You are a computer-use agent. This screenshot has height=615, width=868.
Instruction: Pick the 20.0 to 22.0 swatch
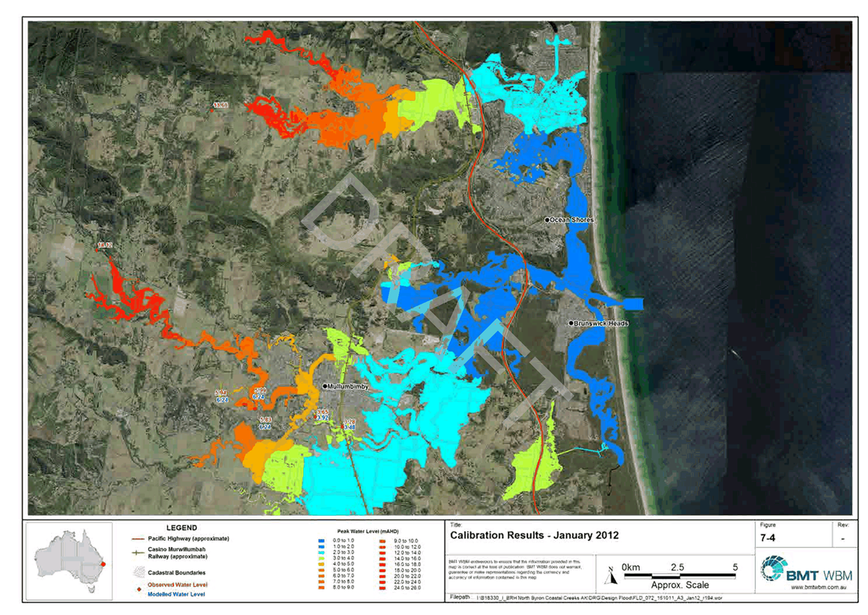pos(382,576)
